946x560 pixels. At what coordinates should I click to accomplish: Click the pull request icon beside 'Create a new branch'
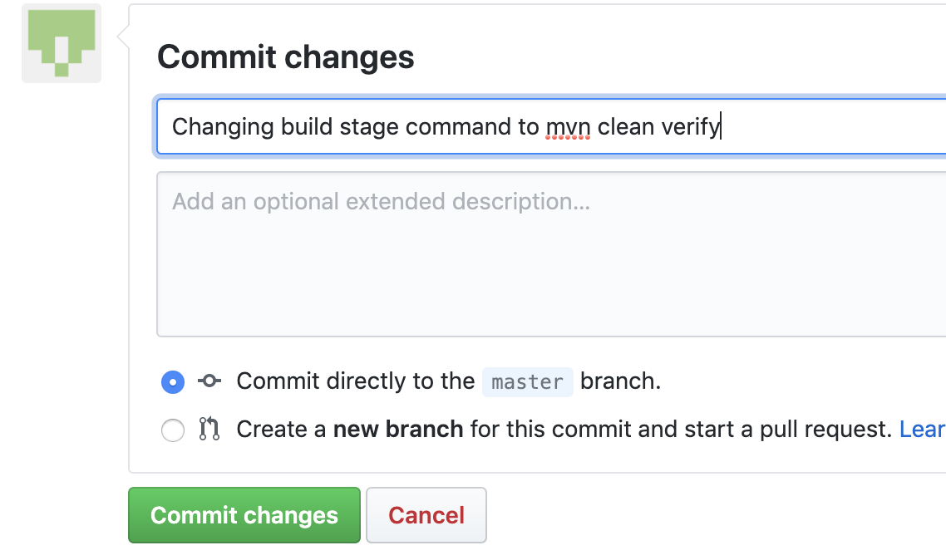(x=209, y=430)
